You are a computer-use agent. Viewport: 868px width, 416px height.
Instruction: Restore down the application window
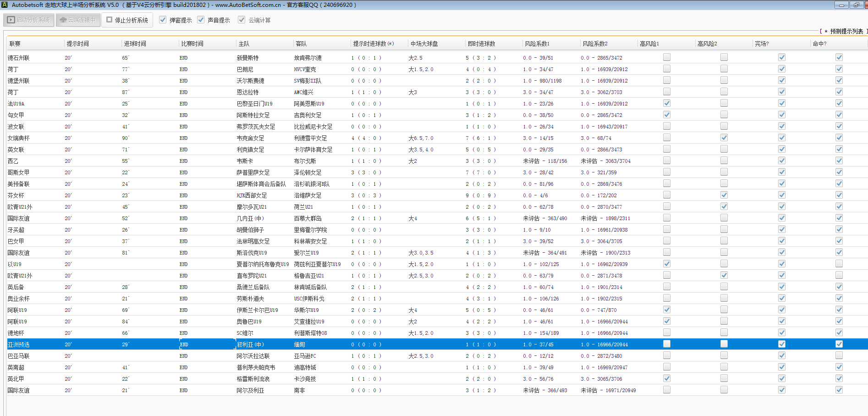856,5
